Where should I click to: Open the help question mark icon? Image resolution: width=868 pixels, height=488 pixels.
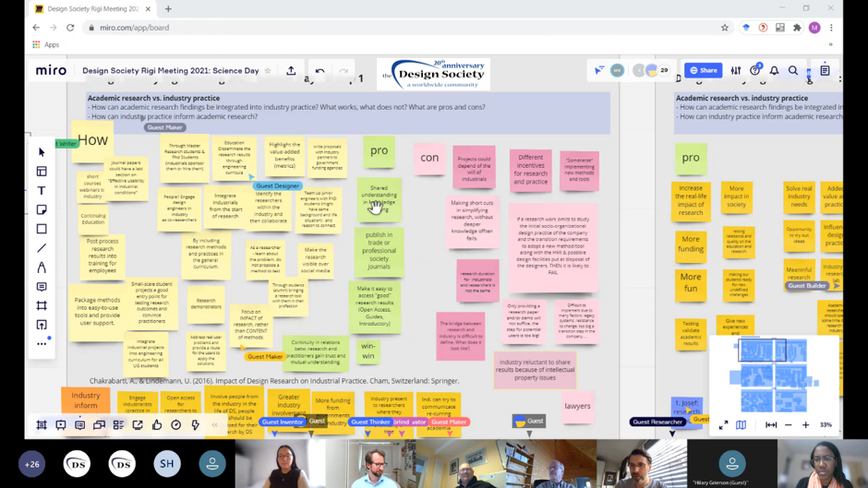point(754,71)
